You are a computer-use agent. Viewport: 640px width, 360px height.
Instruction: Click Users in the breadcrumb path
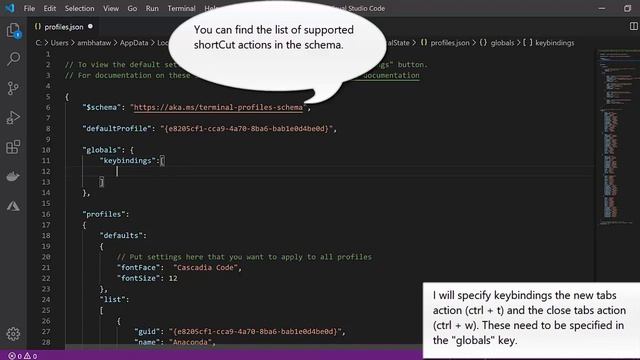pyautogui.click(x=59, y=43)
